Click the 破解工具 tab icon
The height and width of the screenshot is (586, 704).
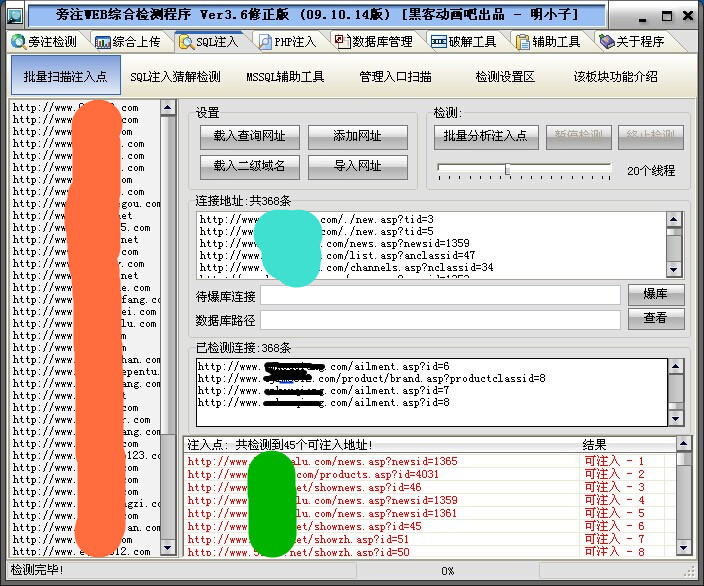tap(439, 42)
